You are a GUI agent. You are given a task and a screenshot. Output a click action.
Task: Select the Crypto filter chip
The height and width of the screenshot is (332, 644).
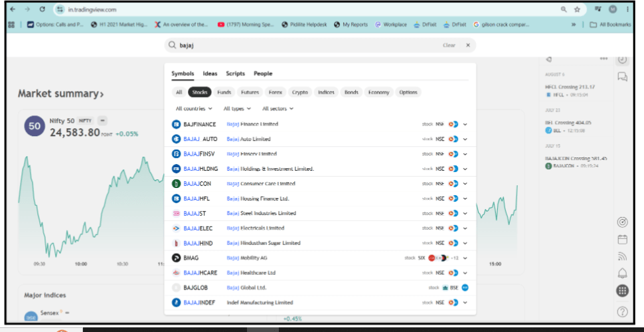[300, 92]
